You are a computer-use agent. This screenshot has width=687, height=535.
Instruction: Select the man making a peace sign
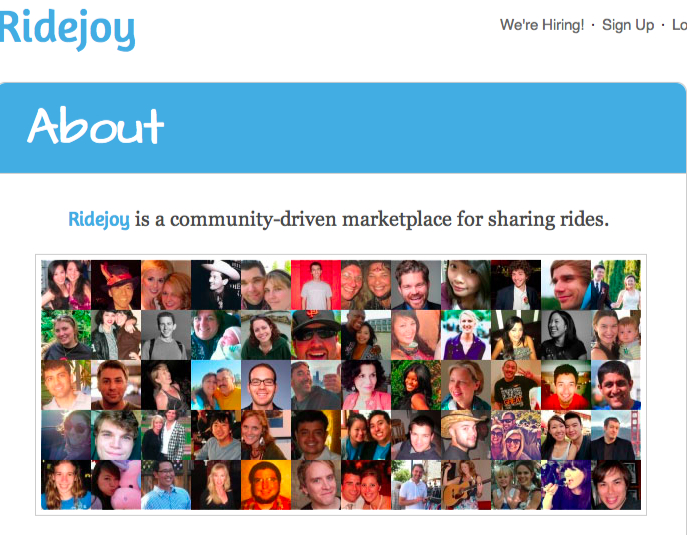coord(516,385)
